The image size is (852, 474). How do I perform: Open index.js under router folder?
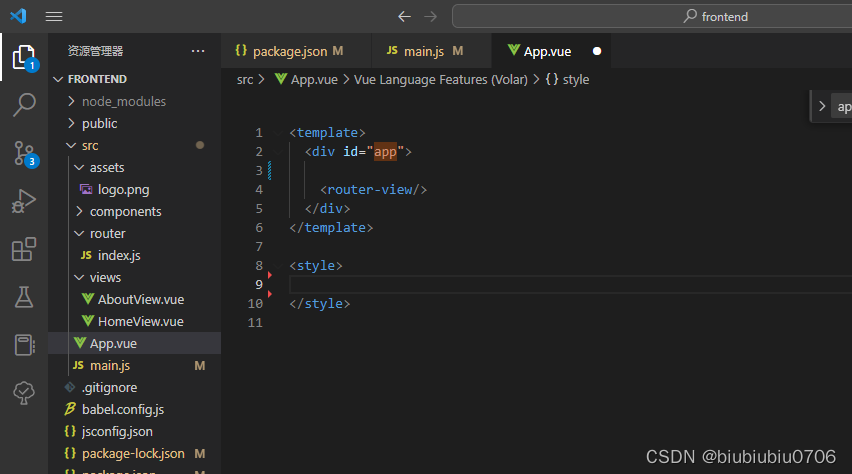pos(119,255)
